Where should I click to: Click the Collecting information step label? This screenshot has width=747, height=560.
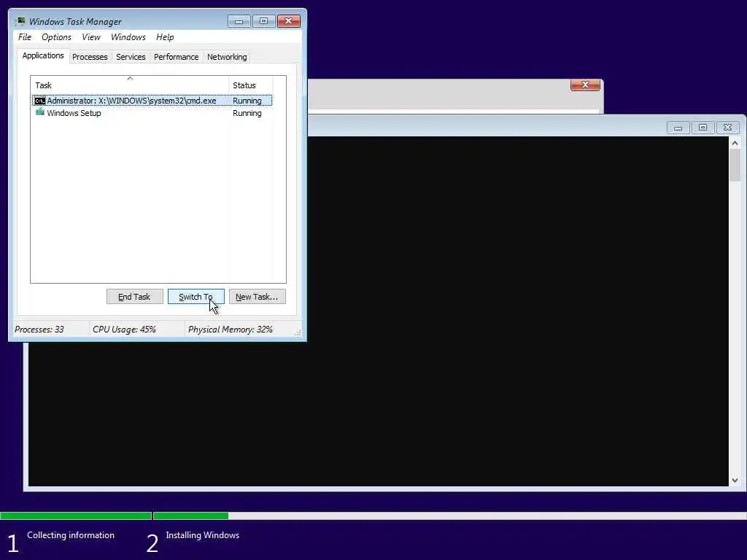(x=71, y=535)
